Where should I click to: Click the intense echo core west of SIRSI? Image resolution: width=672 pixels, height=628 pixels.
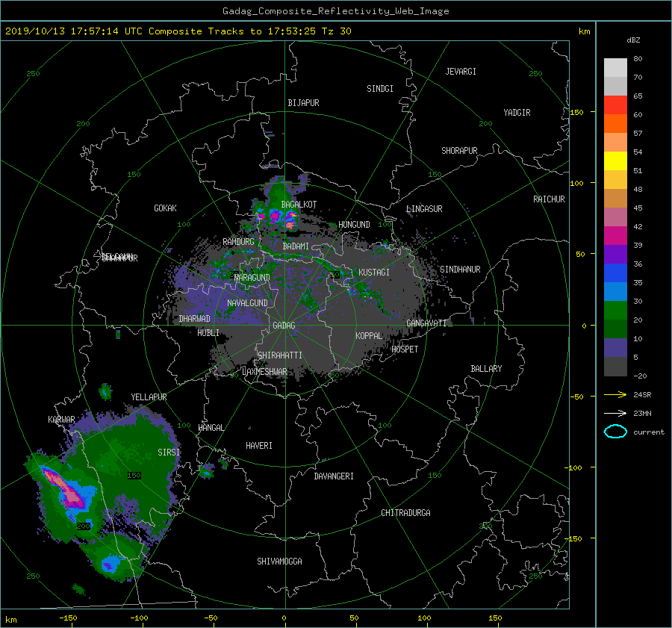(x=63, y=488)
